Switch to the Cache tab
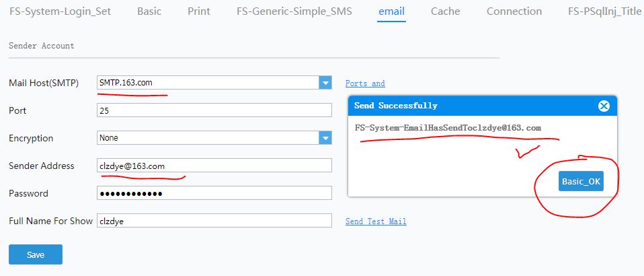This screenshot has width=644, height=276. 446,11
